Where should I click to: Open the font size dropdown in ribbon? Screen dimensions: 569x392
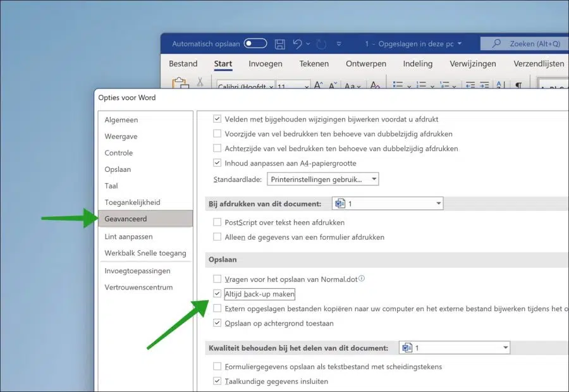[307, 87]
